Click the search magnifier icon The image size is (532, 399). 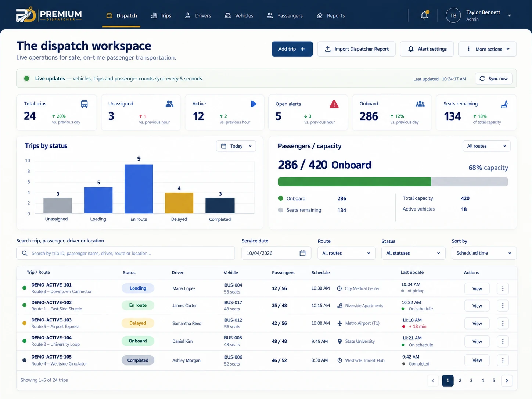25,253
